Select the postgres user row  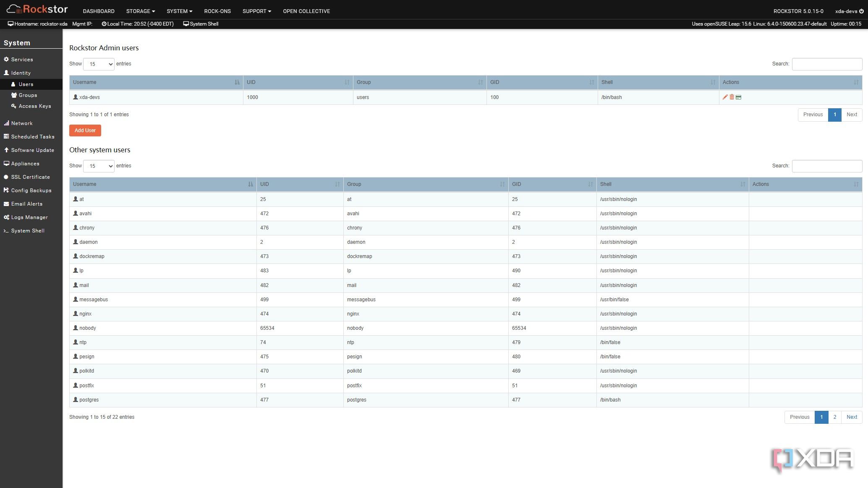click(x=465, y=400)
